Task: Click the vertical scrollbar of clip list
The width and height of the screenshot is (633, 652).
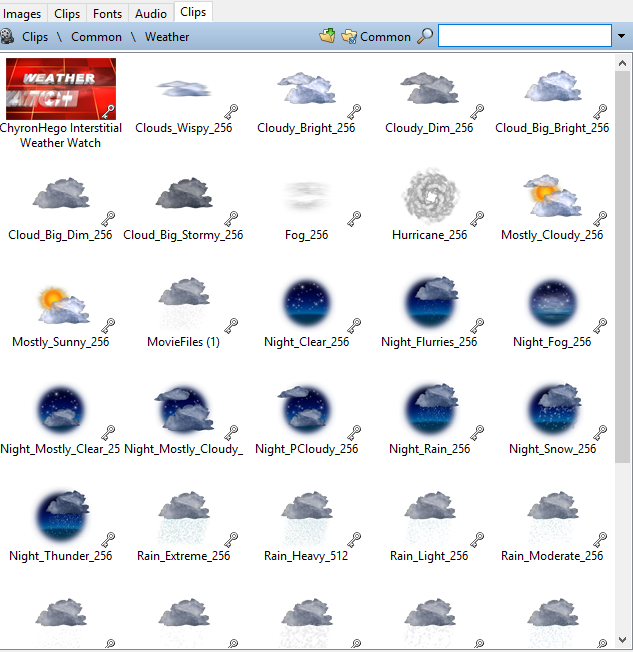Action: (623, 300)
